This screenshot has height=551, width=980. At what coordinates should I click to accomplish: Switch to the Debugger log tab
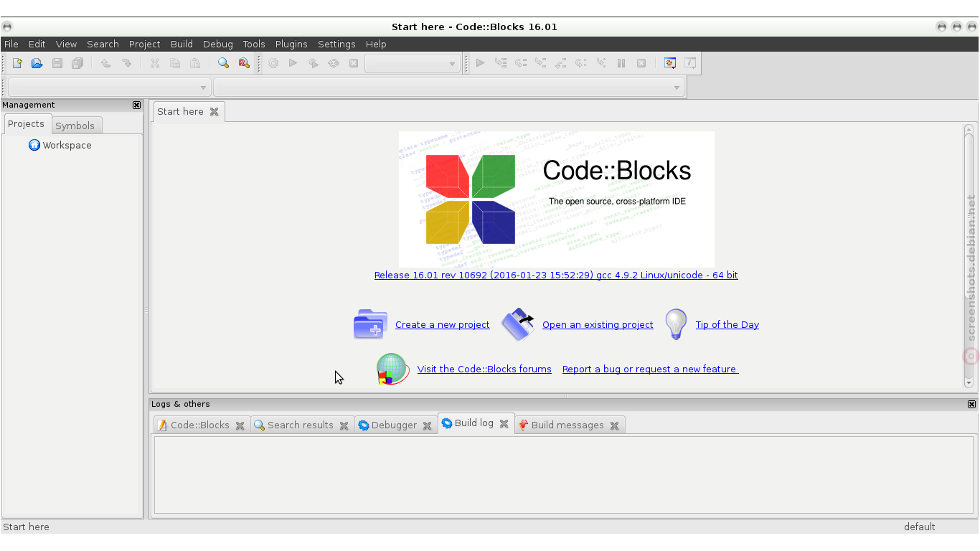pos(394,425)
